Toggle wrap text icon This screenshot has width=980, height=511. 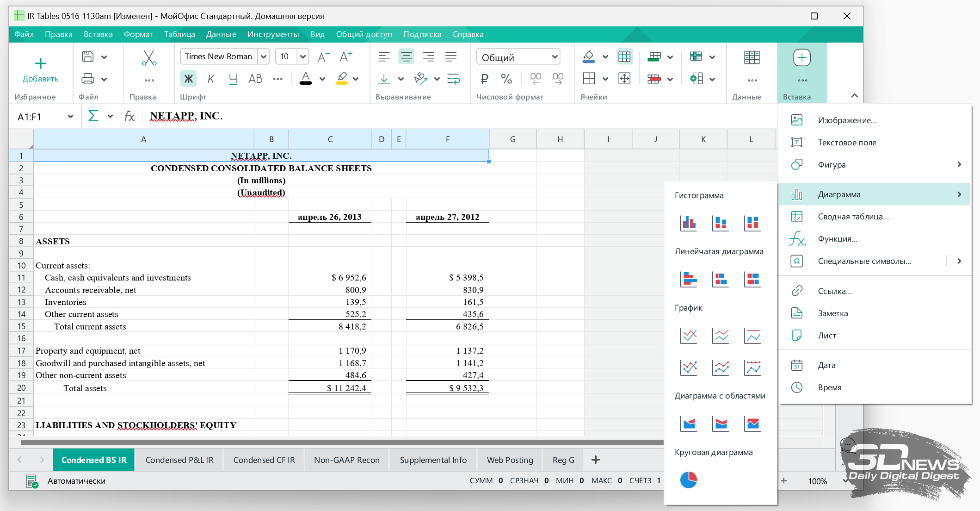click(454, 79)
